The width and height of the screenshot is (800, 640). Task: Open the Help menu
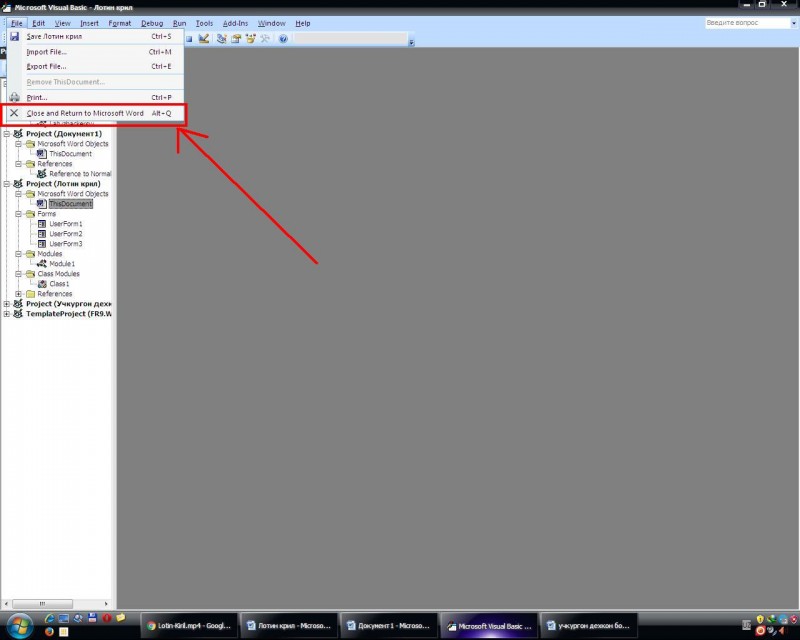[303, 23]
